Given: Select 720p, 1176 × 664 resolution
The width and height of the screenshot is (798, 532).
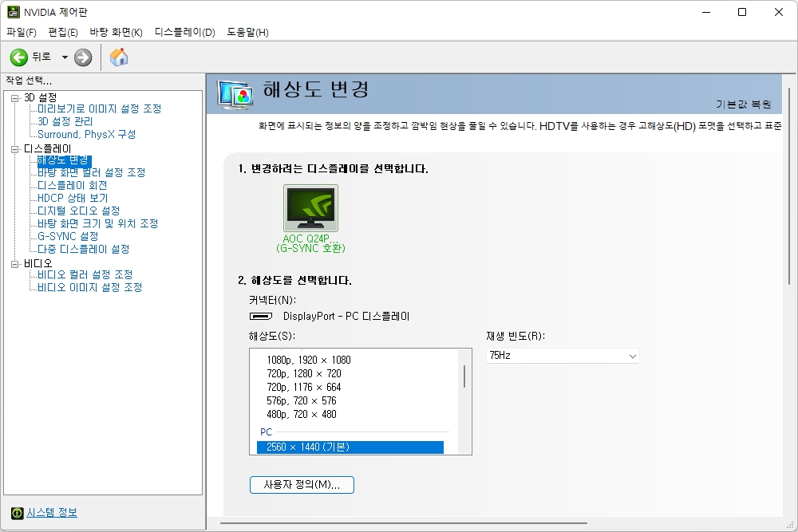Looking at the screenshot, I should [x=304, y=387].
